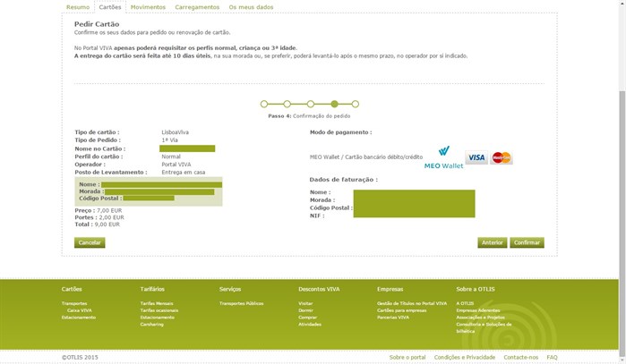Open the Comprar footer link
This screenshot has width=626, height=364.
pos(307,317)
